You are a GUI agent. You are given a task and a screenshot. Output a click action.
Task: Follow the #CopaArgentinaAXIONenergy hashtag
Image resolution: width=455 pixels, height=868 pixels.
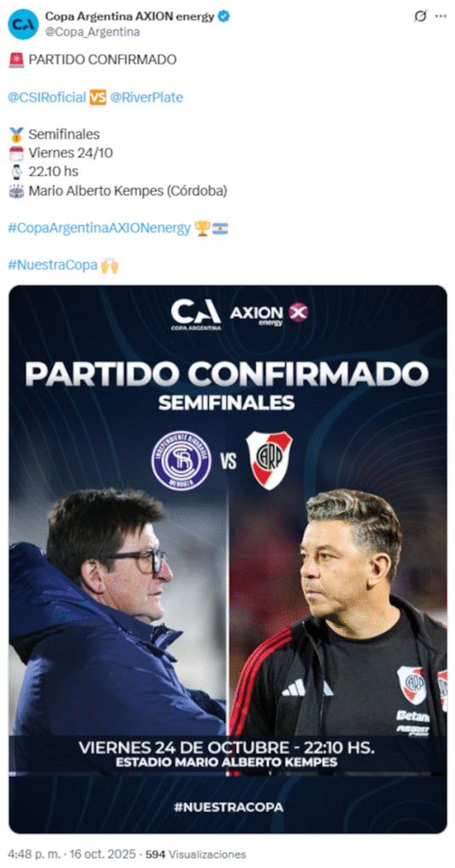(x=100, y=228)
